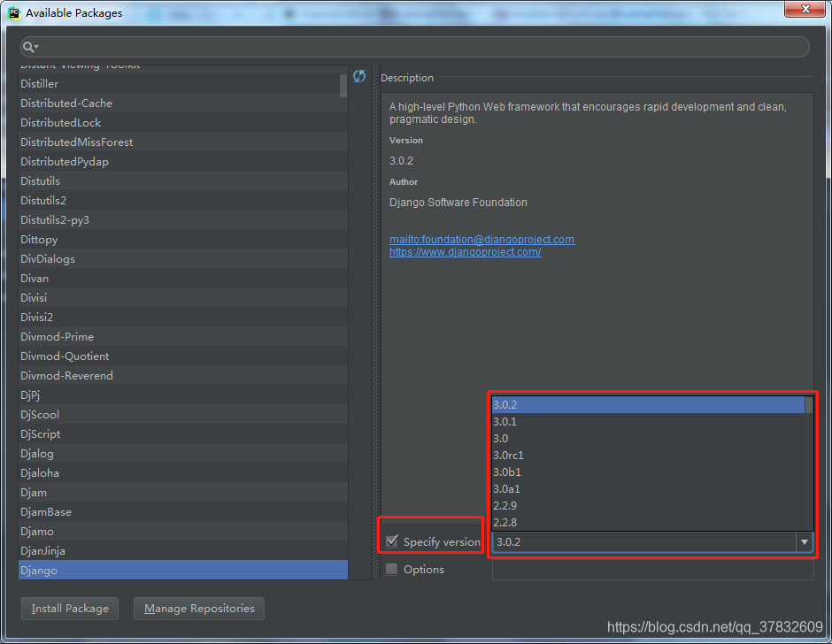Image resolution: width=832 pixels, height=644 pixels.
Task: Click the package search input field
Action: tap(415, 47)
